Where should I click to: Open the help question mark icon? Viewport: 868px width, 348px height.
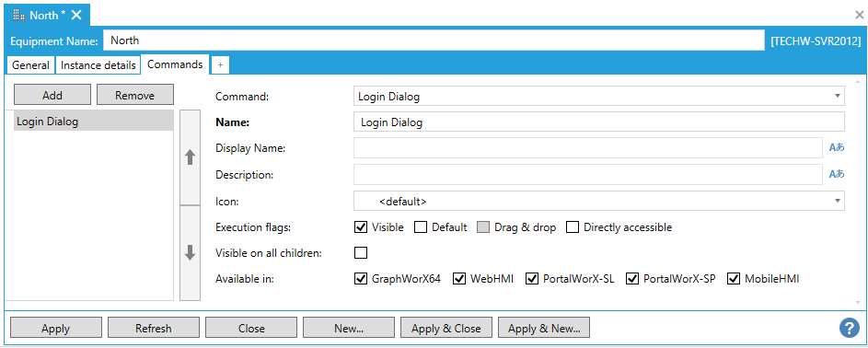point(850,328)
